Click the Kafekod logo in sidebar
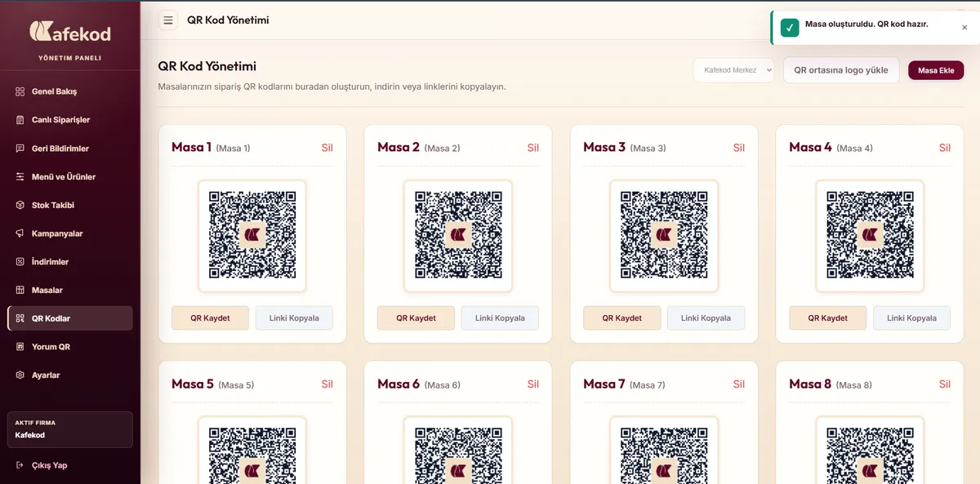Viewport: 980px width, 484px height. pyautogui.click(x=70, y=32)
